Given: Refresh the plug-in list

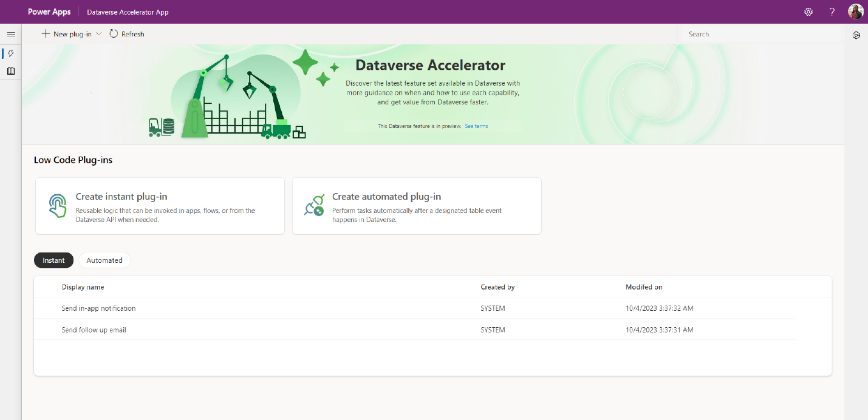Looking at the screenshot, I should click(x=127, y=34).
